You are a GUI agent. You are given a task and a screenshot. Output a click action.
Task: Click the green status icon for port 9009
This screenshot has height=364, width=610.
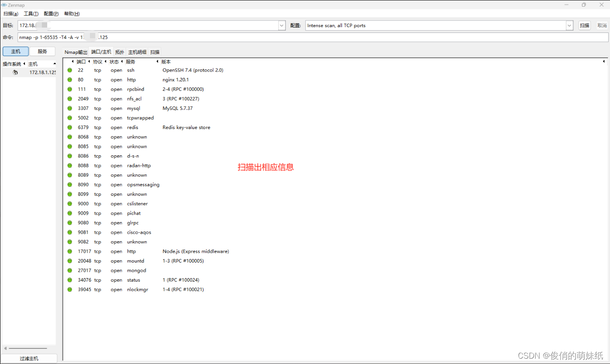click(69, 213)
